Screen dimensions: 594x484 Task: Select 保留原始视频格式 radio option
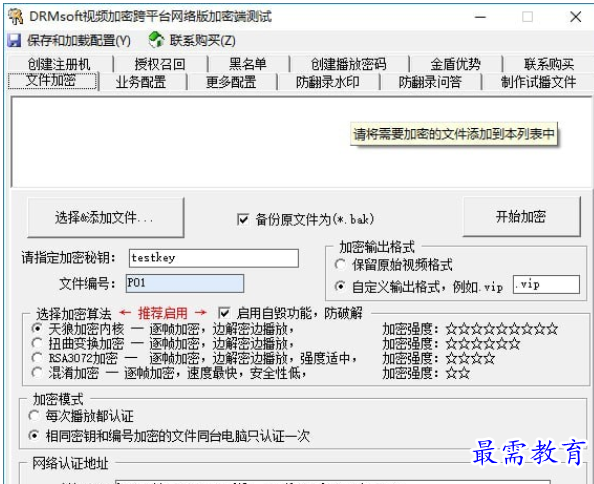(340, 264)
